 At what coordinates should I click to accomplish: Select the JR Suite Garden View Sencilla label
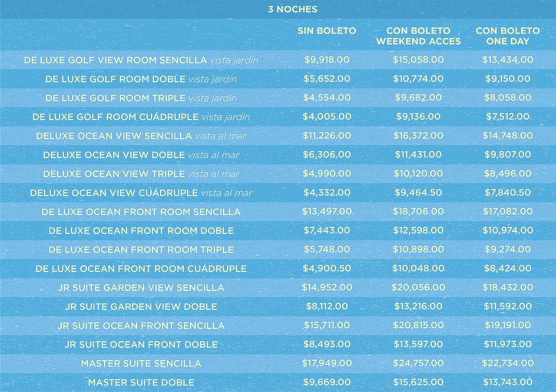141,288
